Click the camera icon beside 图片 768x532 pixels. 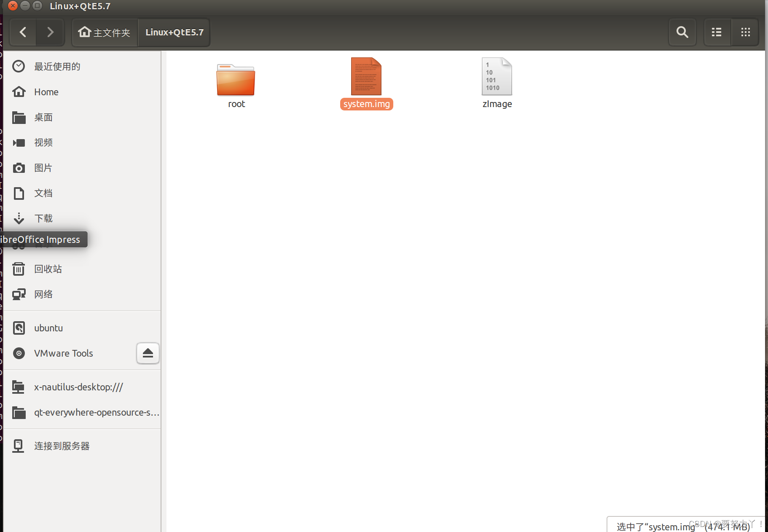(x=19, y=168)
